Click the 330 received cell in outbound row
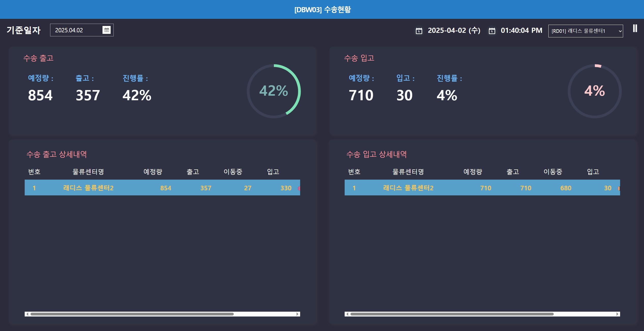This screenshot has width=644, height=331. 286,188
